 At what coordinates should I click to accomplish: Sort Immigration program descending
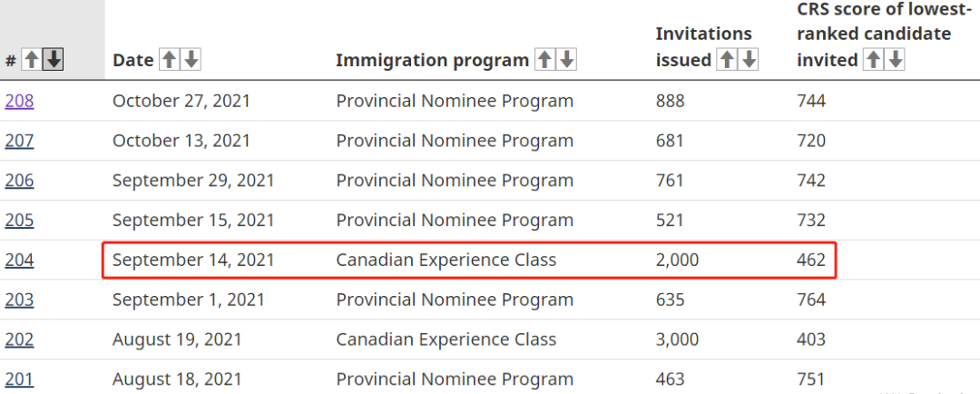coord(566,61)
